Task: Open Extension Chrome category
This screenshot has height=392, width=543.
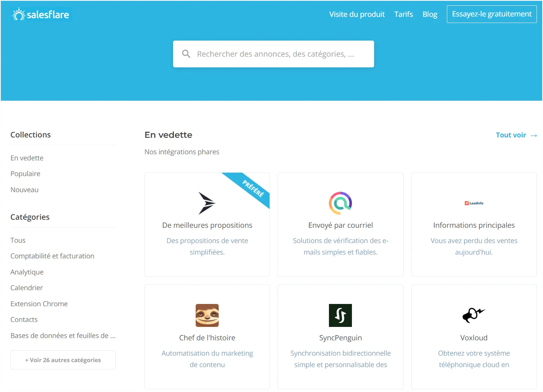Action: 39,304
